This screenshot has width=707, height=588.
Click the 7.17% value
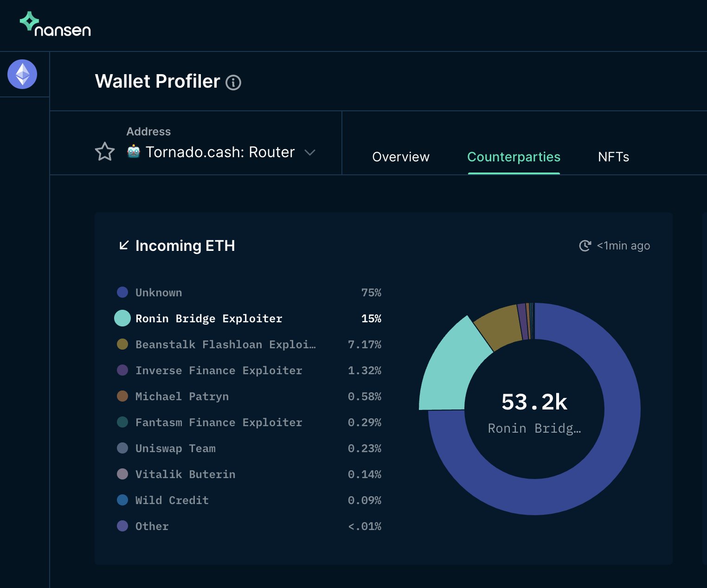[365, 345]
